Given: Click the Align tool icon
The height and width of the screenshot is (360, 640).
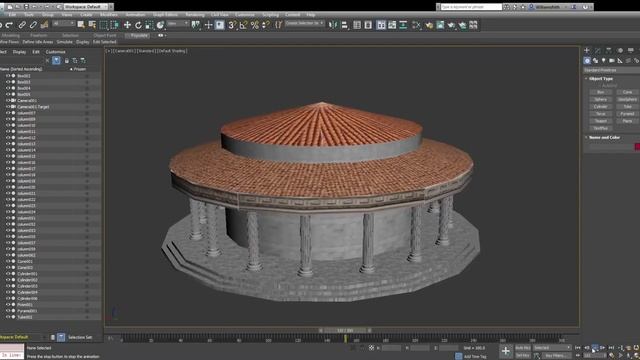Looking at the screenshot, I should point(344,25).
